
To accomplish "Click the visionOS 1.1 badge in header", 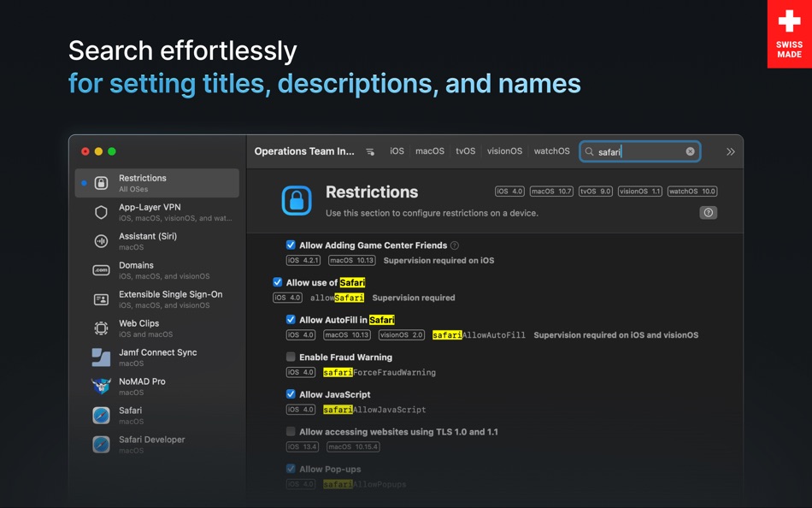I will click(640, 192).
